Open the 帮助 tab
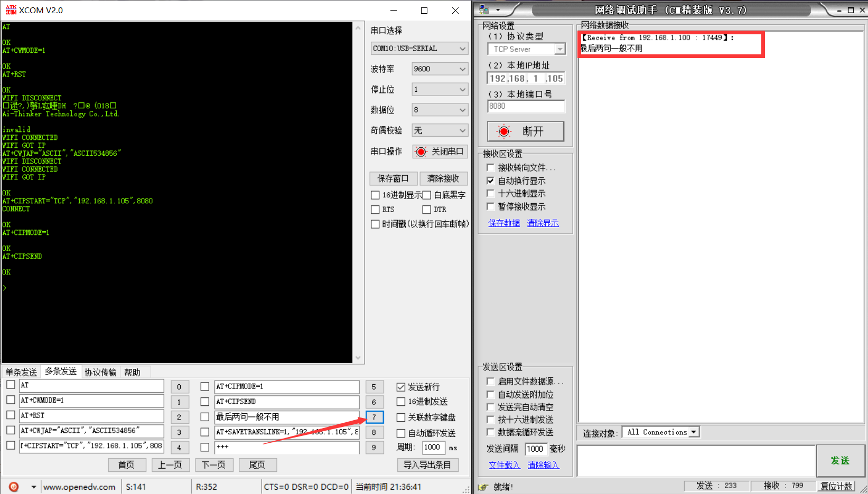 click(x=133, y=372)
